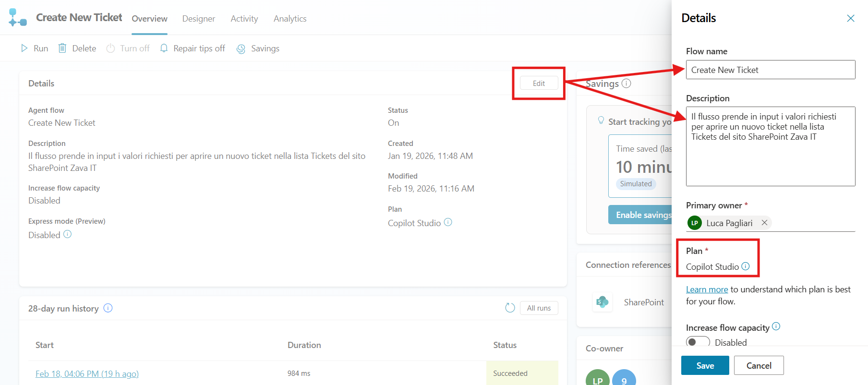
Task: Click the info icon beside Savings heading
Action: [x=627, y=84]
